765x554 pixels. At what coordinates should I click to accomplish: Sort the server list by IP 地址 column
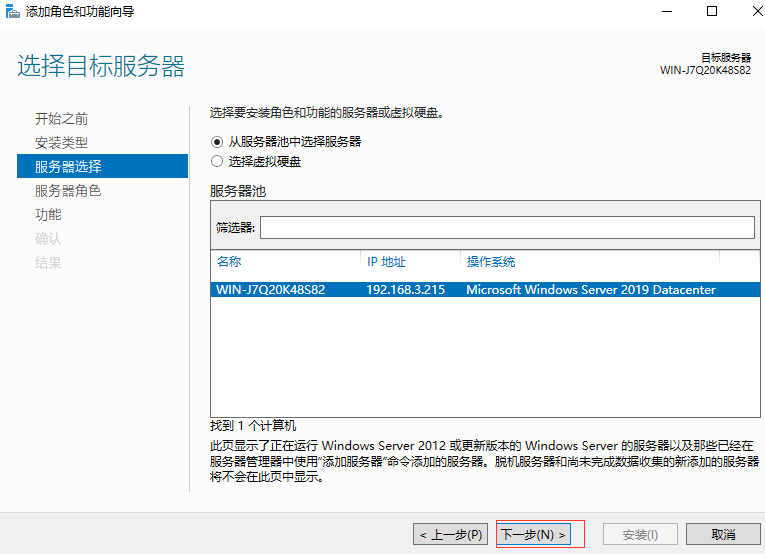386,262
